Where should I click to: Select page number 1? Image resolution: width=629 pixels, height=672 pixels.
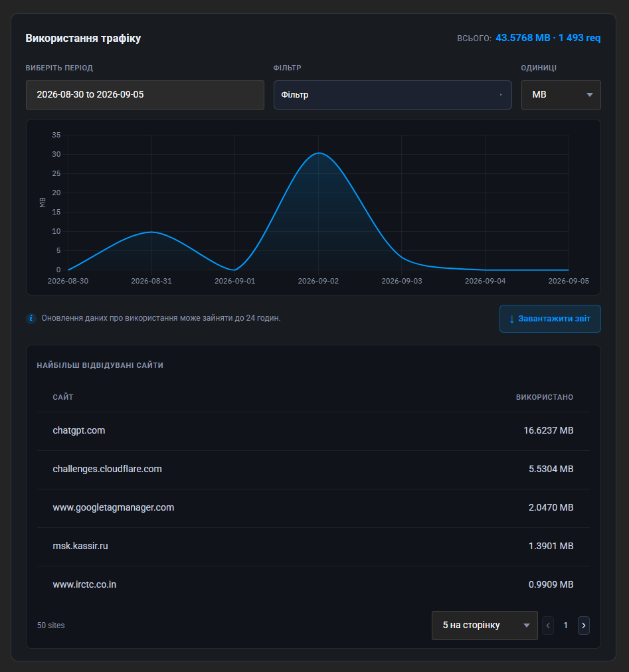click(x=565, y=626)
